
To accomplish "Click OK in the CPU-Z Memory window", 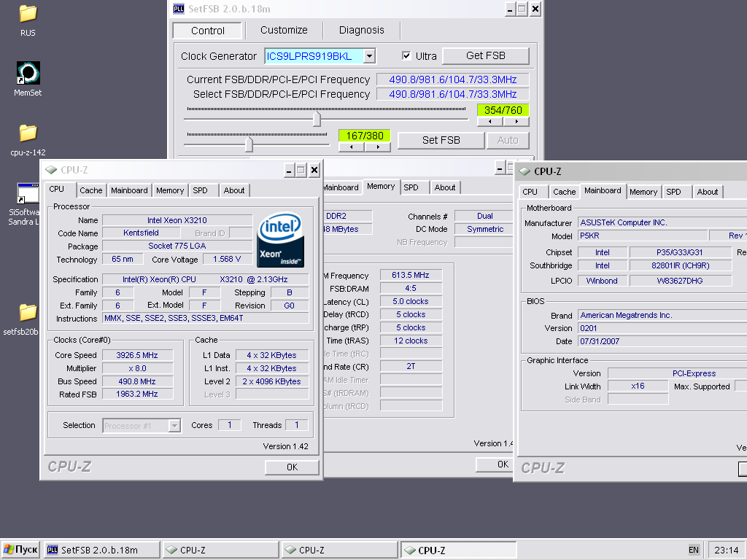I will [x=495, y=464].
